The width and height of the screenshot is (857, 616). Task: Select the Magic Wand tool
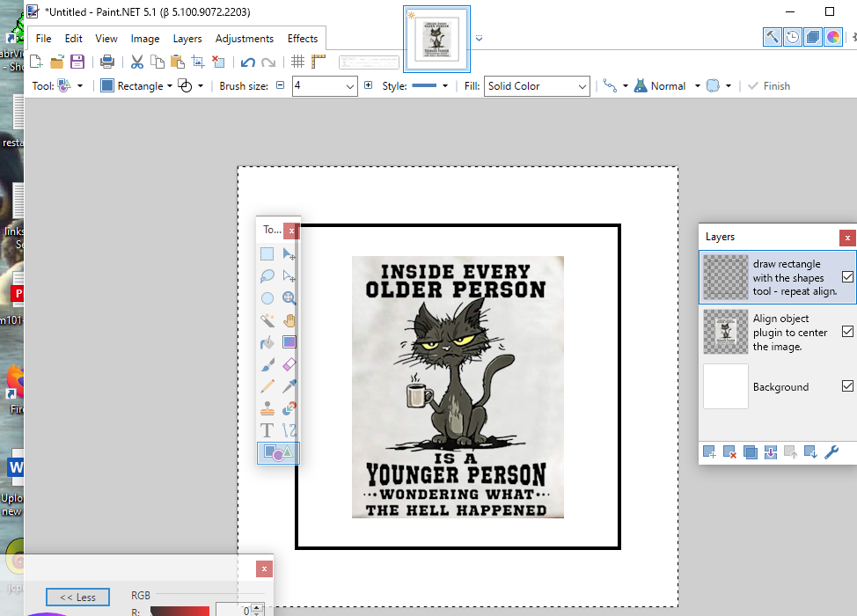point(267,320)
